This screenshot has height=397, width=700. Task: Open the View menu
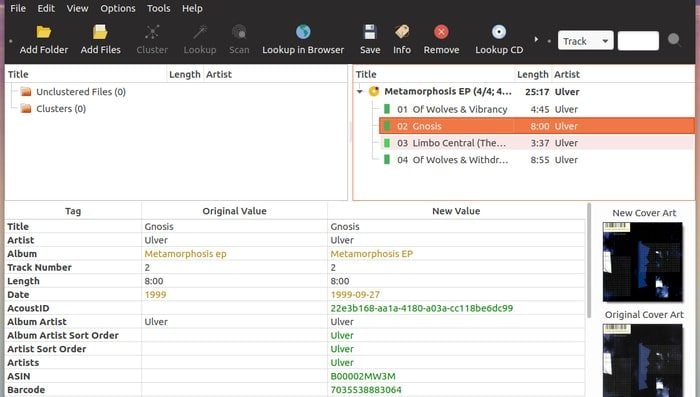77,8
